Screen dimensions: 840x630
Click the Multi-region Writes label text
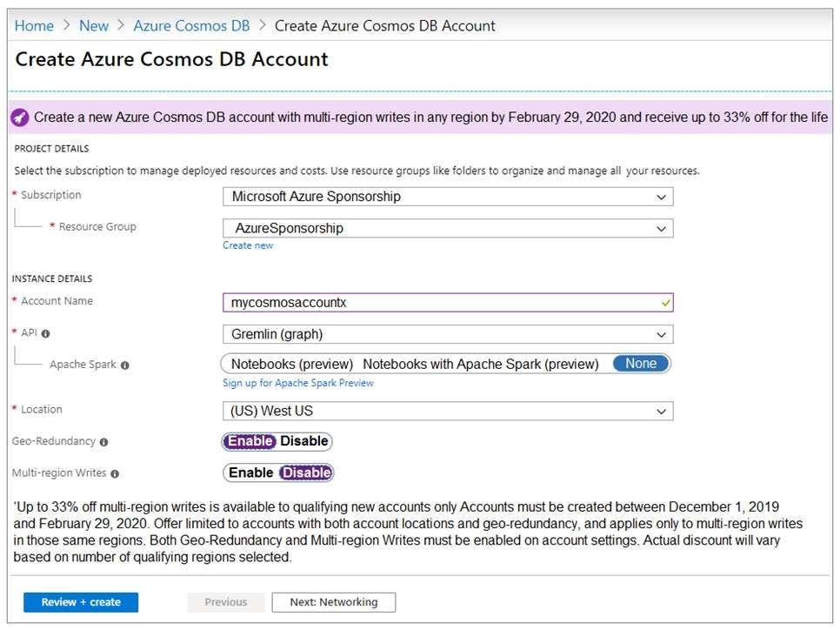point(59,473)
